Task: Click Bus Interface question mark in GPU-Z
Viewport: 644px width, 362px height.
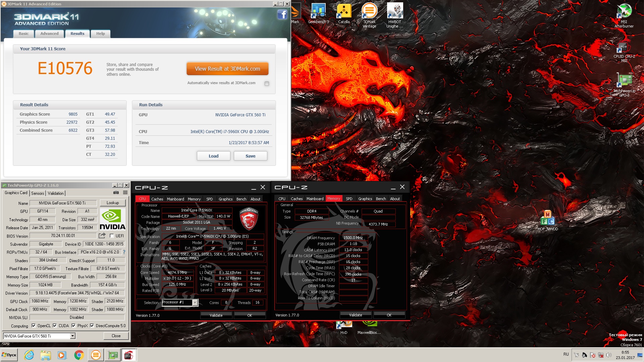Action: click(x=124, y=252)
